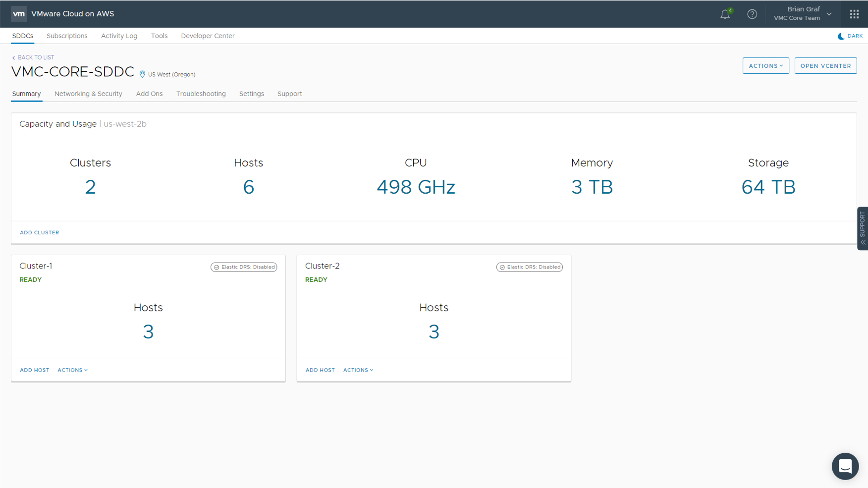Click the help question mark icon
This screenshot has width=868, height=488.
pos(752,14)
